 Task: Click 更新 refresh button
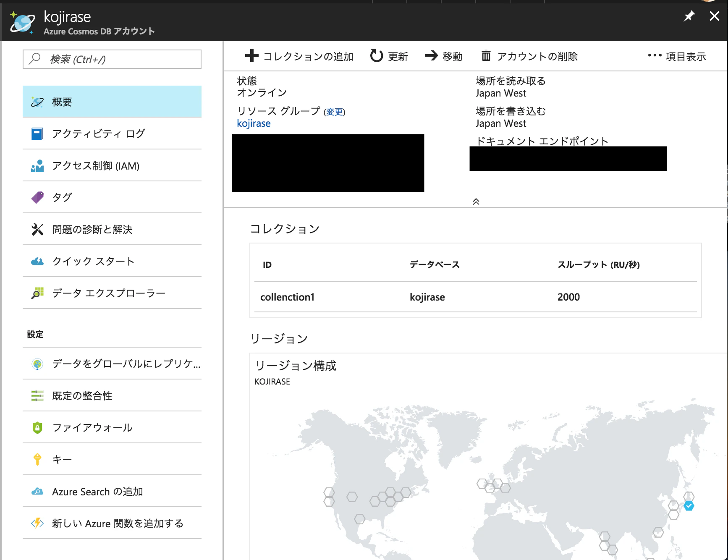click(389, 56)
